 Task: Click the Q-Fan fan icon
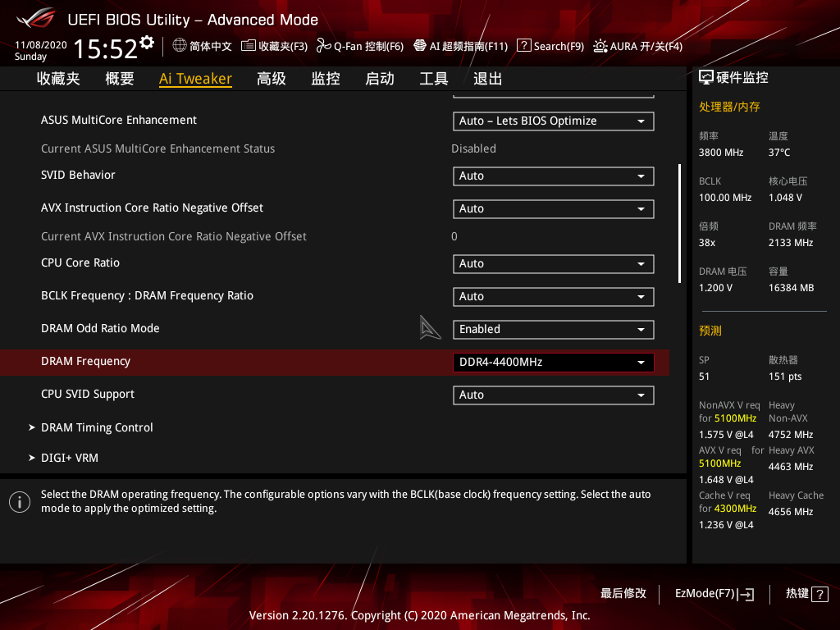coord(323,46)
